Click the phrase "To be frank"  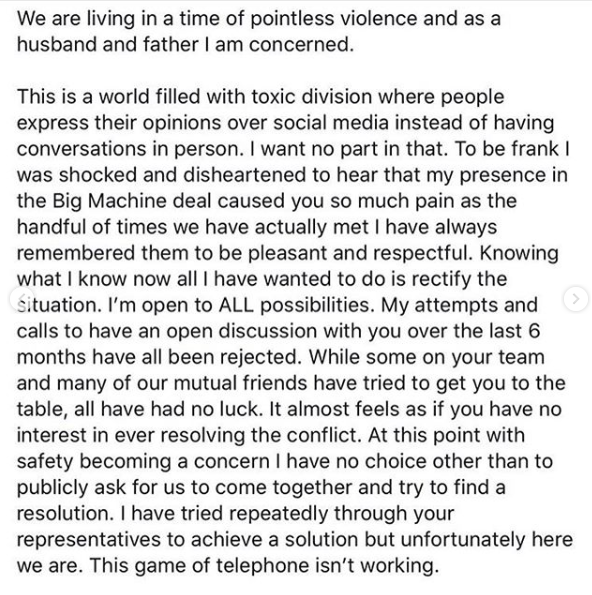click(507, 149)
